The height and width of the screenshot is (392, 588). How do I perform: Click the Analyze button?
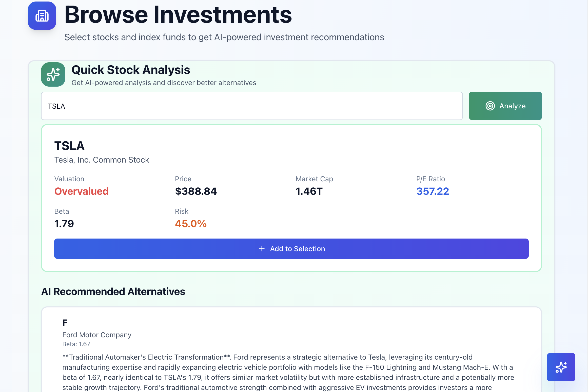[x=505, y=106]
